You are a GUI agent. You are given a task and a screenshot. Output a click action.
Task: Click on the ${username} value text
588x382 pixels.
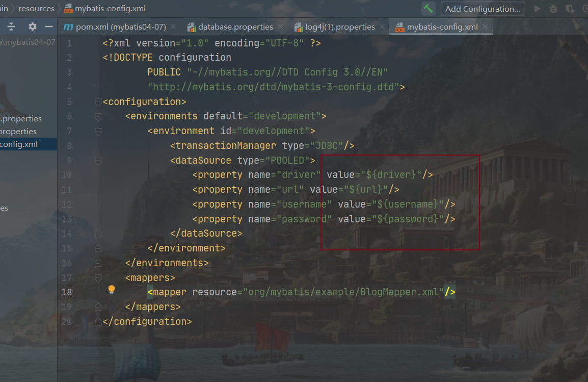coord(408,204)
